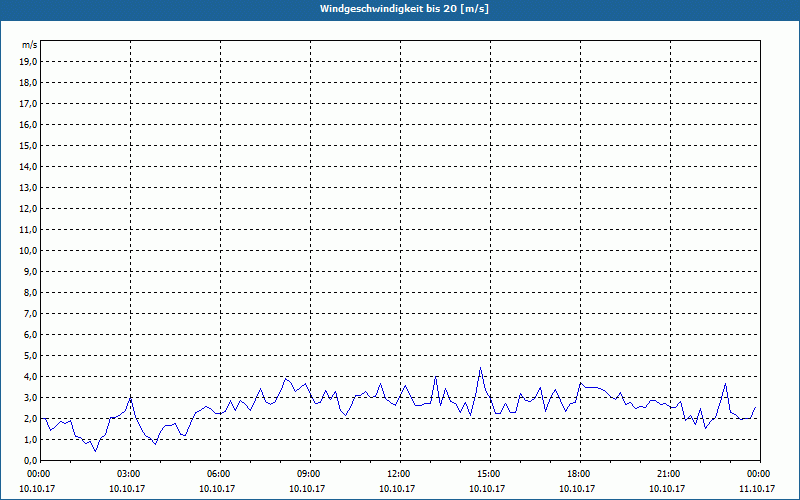This screenshot has width=800, height=500.
Task: Click the '16,0' y-axis value
Action: [x=28, y=124]
